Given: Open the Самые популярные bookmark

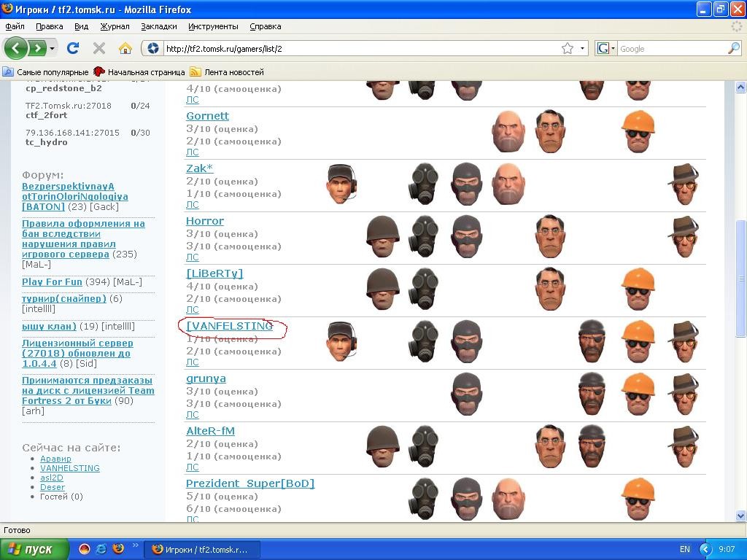Looking at the screenshot, I should (46, 72).
